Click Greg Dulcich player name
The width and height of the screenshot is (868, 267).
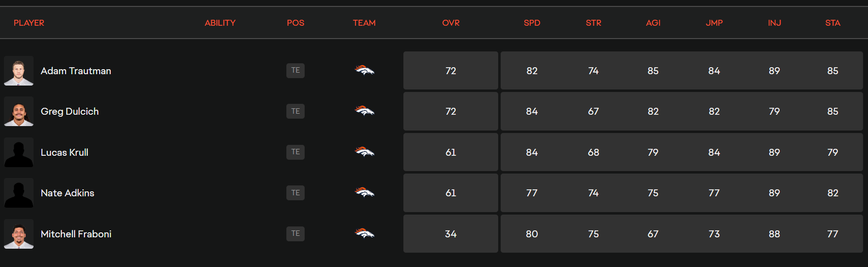[70, 111]
